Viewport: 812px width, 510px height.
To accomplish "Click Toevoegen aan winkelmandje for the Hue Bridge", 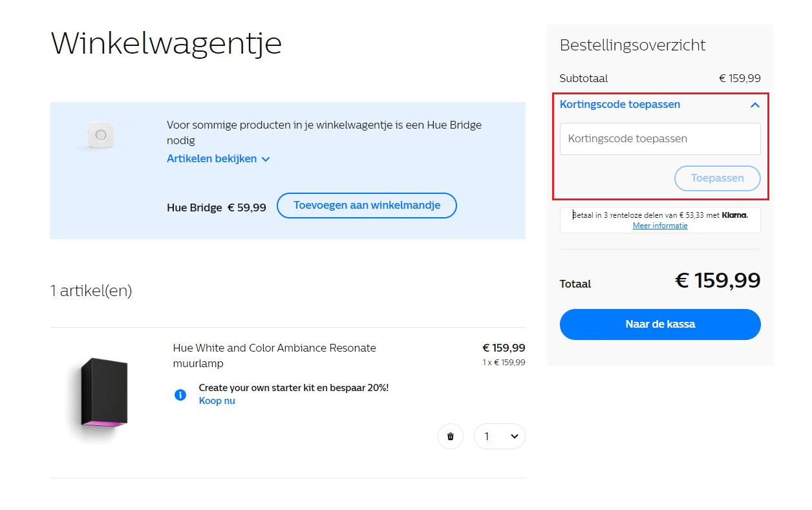I will [367, 205].
